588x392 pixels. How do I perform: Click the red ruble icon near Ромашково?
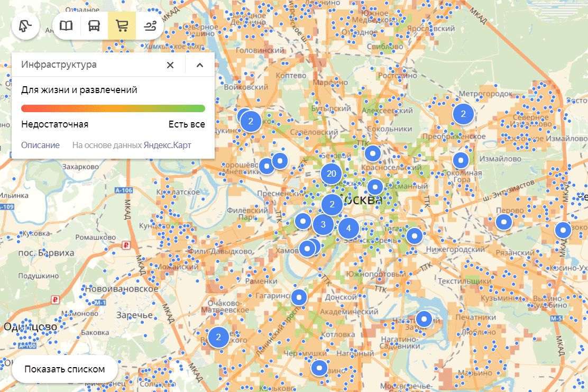point(126,245)
